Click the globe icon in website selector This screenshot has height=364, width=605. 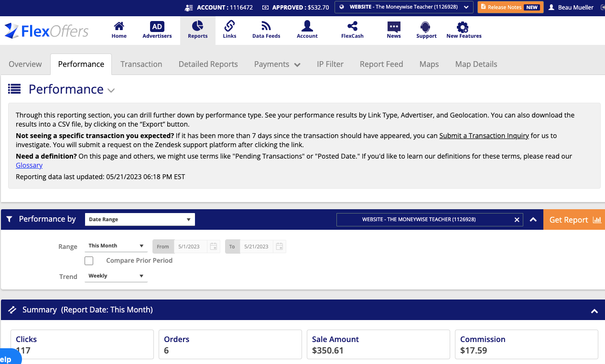point(342,7)
